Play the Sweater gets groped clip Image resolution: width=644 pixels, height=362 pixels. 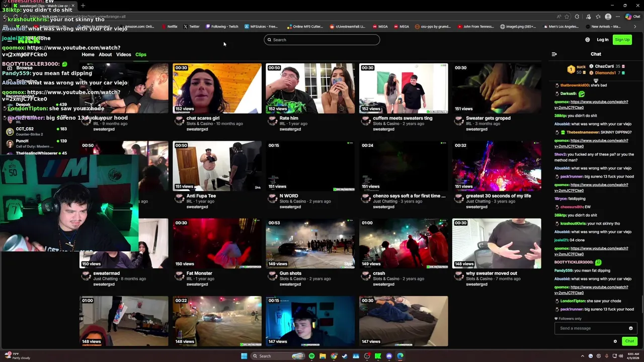(x=497, y=88)
